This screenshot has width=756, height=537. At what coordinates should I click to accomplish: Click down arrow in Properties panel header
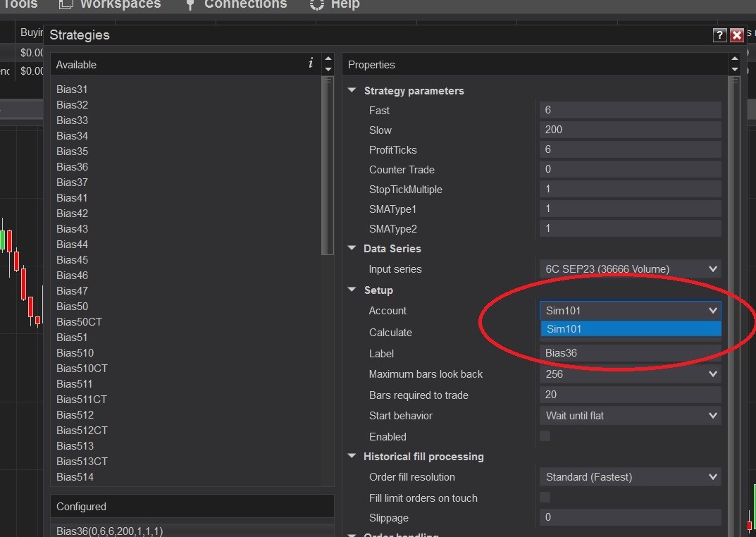click(734, 69)
